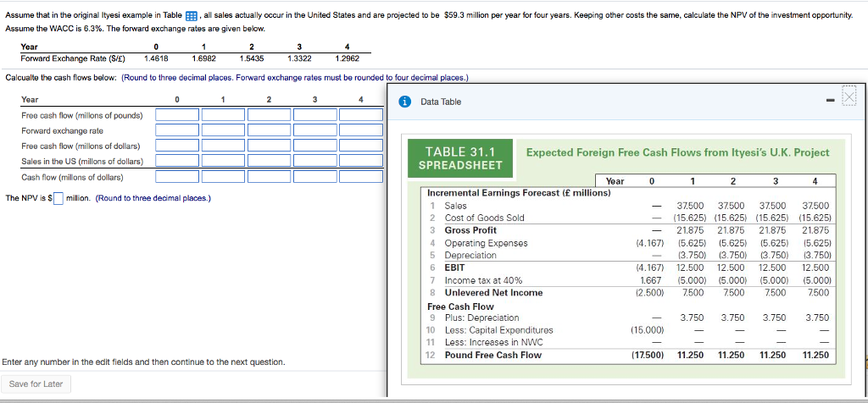Click the forward rate value 1.3322
The width and height of the screenshot is (868, 403).
[299, 57]
